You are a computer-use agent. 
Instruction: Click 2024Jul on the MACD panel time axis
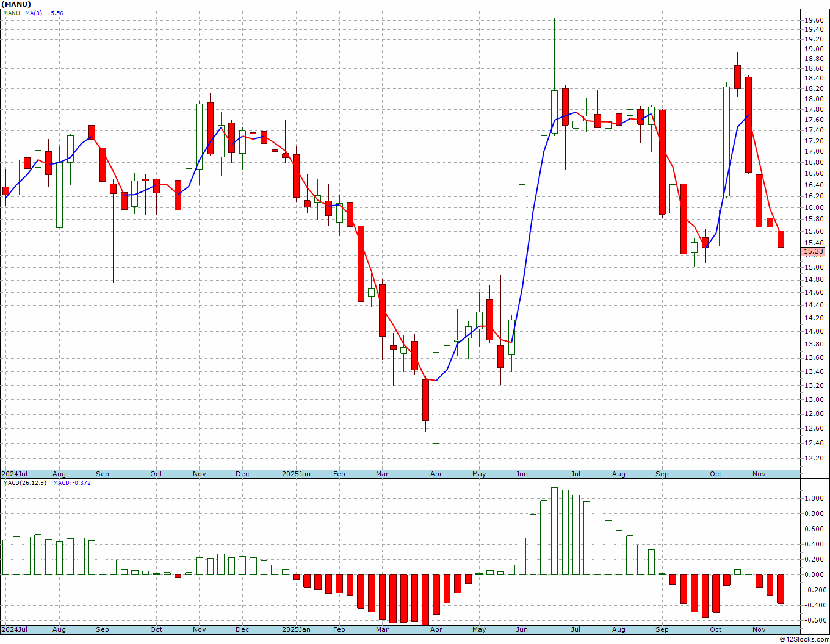tap(15, 629)
